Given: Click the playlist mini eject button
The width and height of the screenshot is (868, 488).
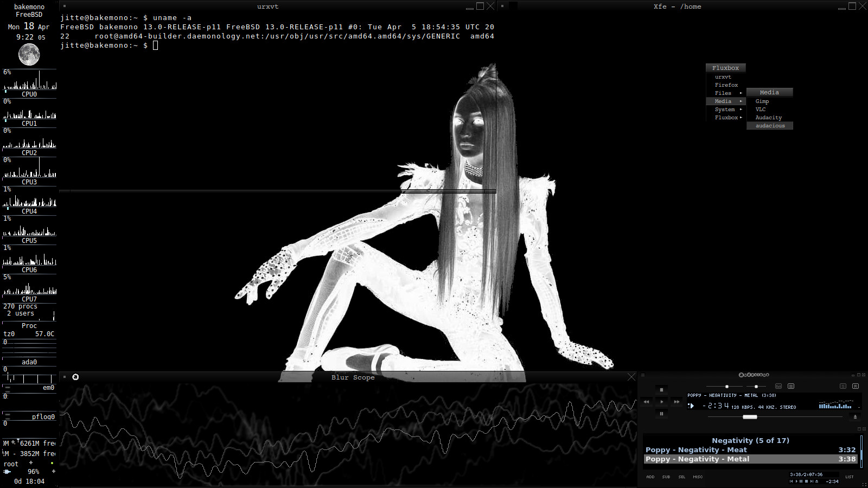Looking at the screenshot, I should click(816, 481).
